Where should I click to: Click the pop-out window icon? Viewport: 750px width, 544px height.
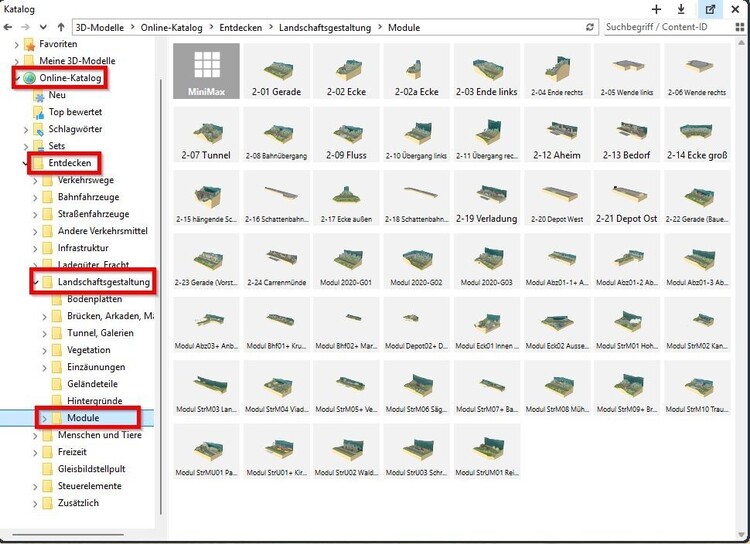point(710,9)
